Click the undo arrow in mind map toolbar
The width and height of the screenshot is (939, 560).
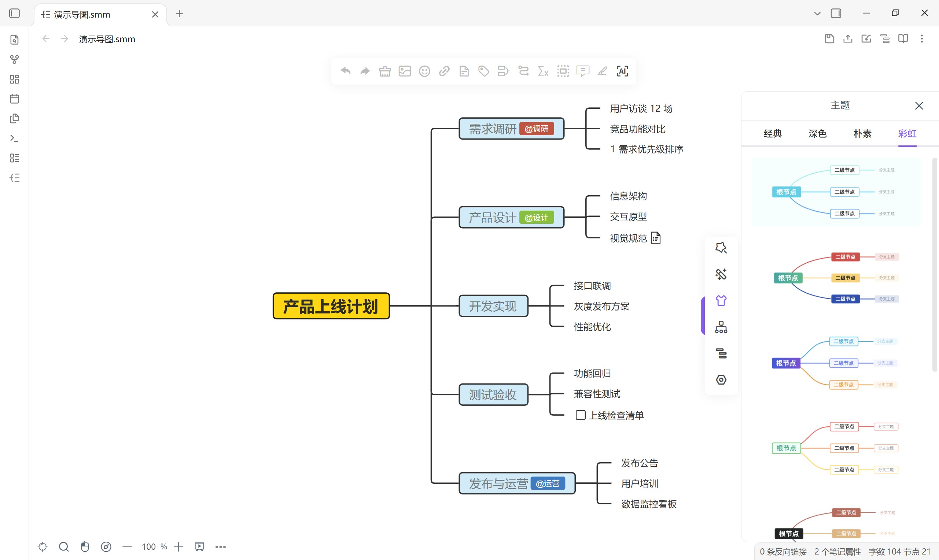(346, 71)
